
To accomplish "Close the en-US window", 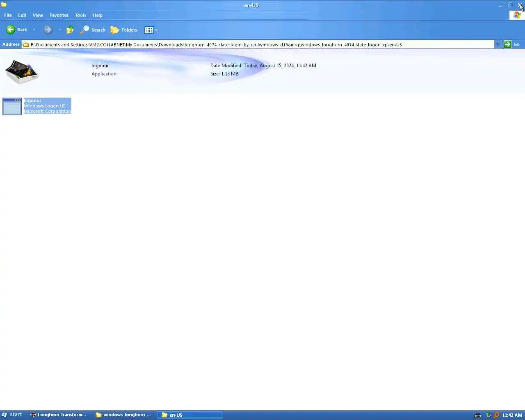I will tap(520, 5).
